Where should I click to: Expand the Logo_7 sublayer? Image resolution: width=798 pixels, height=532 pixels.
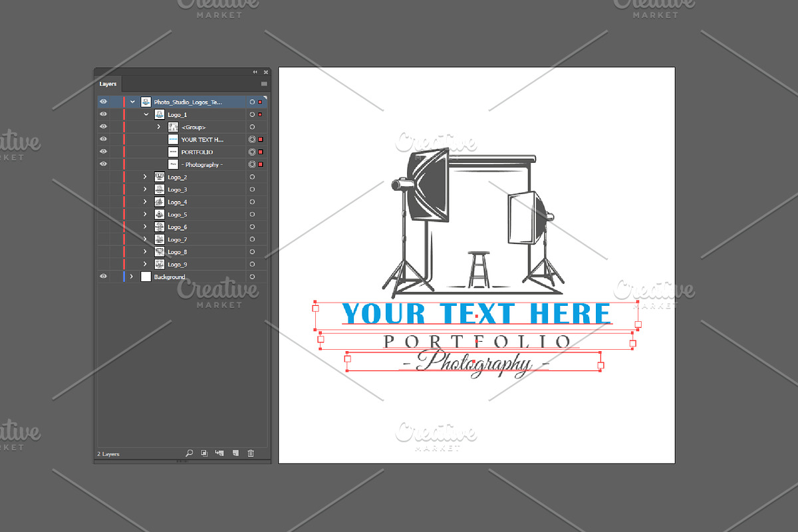pos(145,239)
